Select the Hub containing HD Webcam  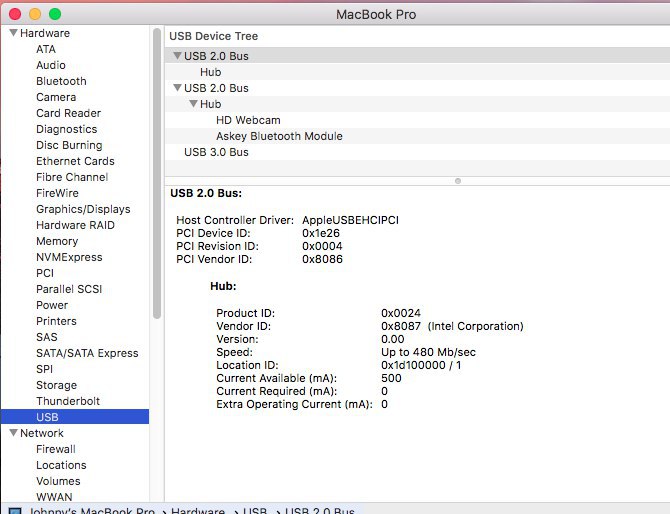(417, 104)
